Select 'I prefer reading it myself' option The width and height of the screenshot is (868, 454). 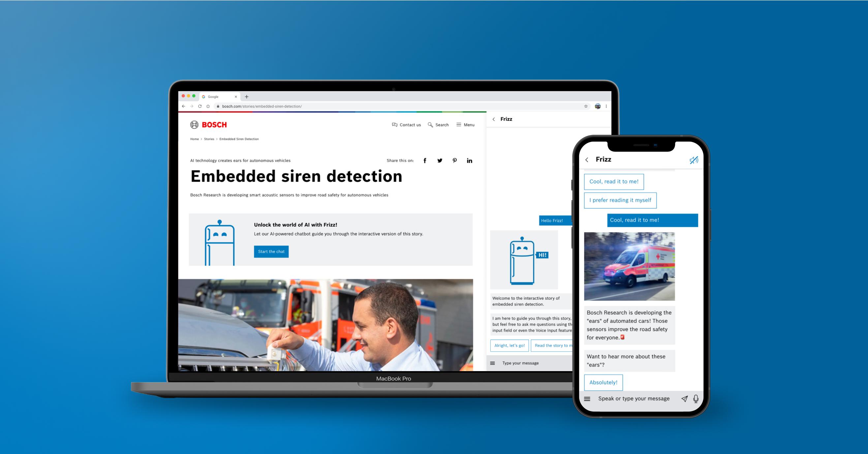point(621,200)
